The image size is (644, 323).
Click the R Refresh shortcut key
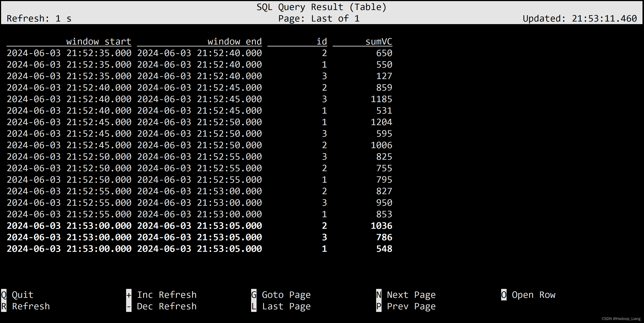click(4, 306)
